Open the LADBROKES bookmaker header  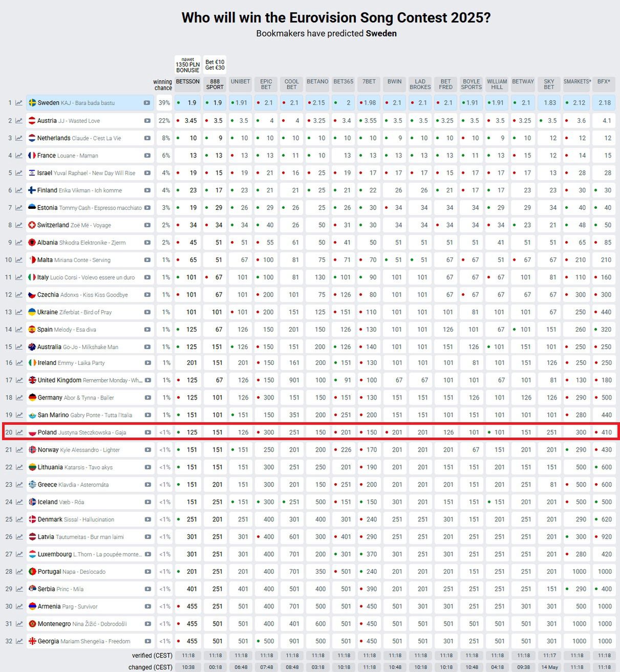coord(420,84)
